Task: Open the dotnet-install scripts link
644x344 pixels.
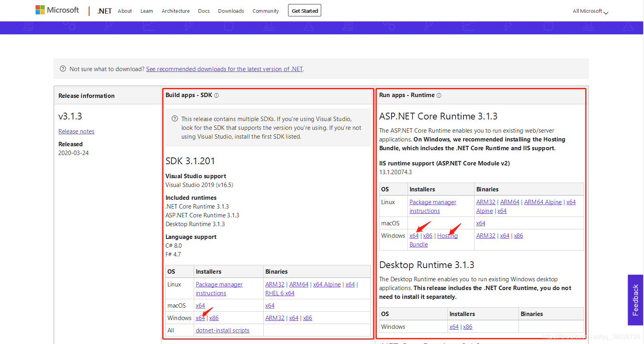Action: click(223, 330)
